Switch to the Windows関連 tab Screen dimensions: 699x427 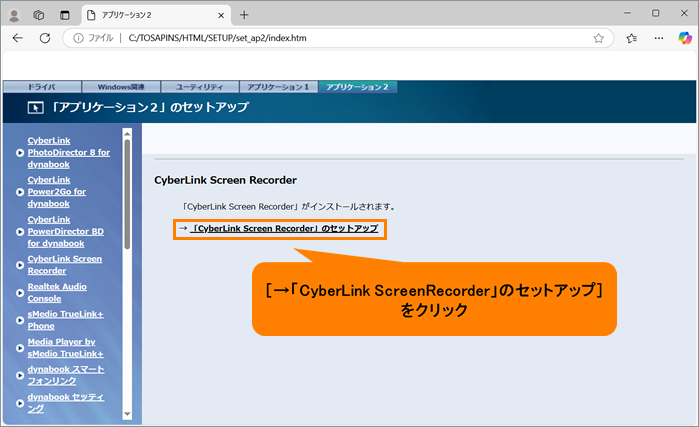click(x=121, y=87)
